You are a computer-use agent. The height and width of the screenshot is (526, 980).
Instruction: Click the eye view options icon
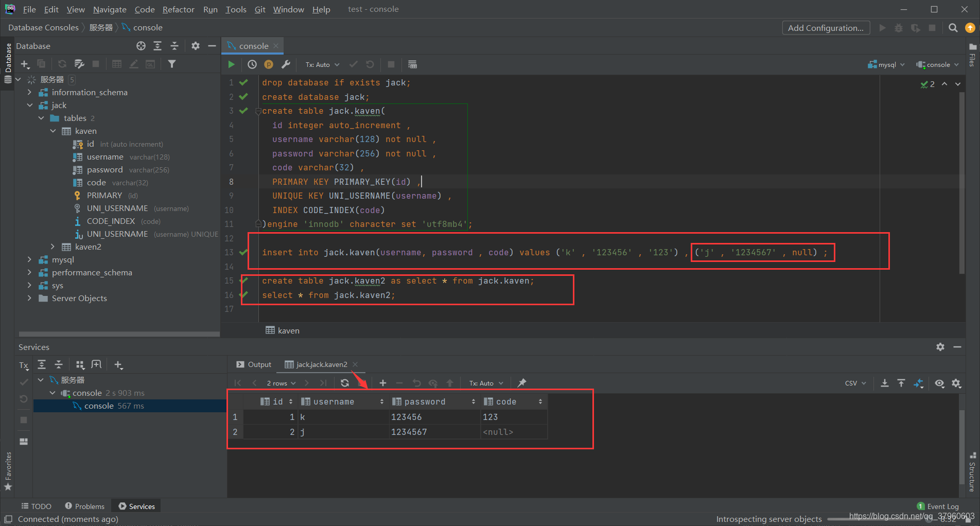point(939,383)
